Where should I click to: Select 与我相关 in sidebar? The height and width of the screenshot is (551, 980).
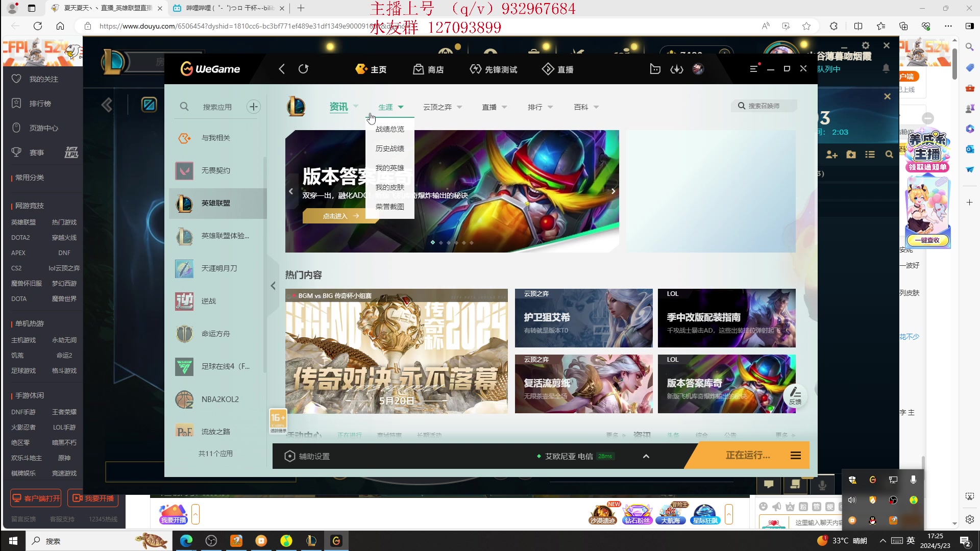218,138
